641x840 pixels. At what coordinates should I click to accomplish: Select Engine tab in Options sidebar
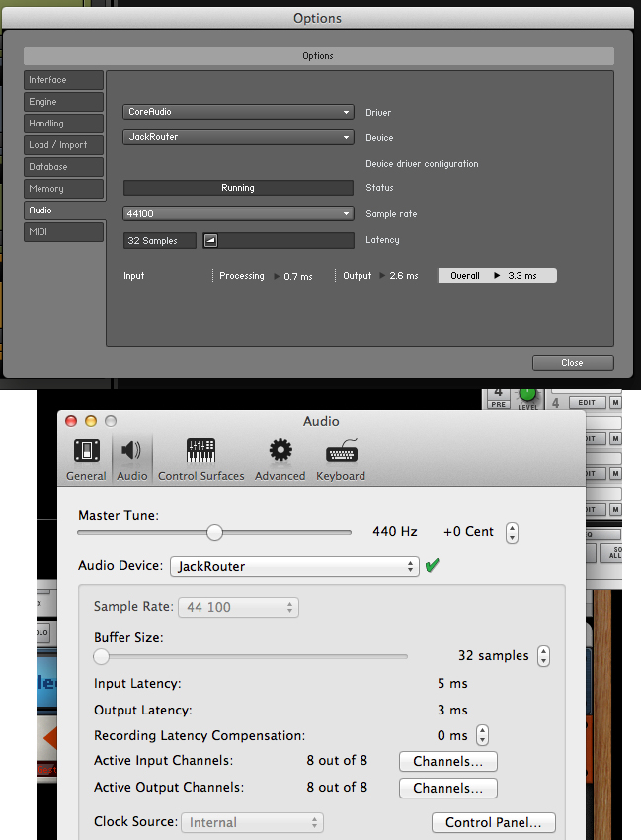click(x=64, y=102)
